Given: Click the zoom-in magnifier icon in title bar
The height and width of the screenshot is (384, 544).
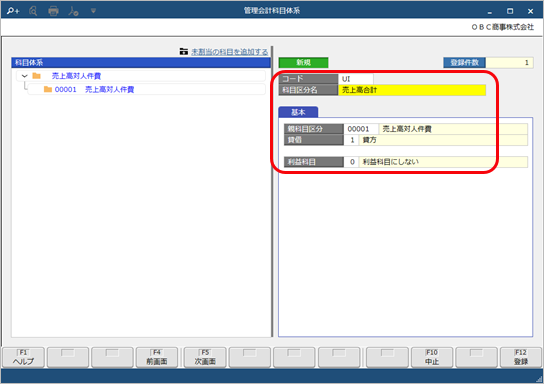Looking at the screenshot, I should click(13, 11).
